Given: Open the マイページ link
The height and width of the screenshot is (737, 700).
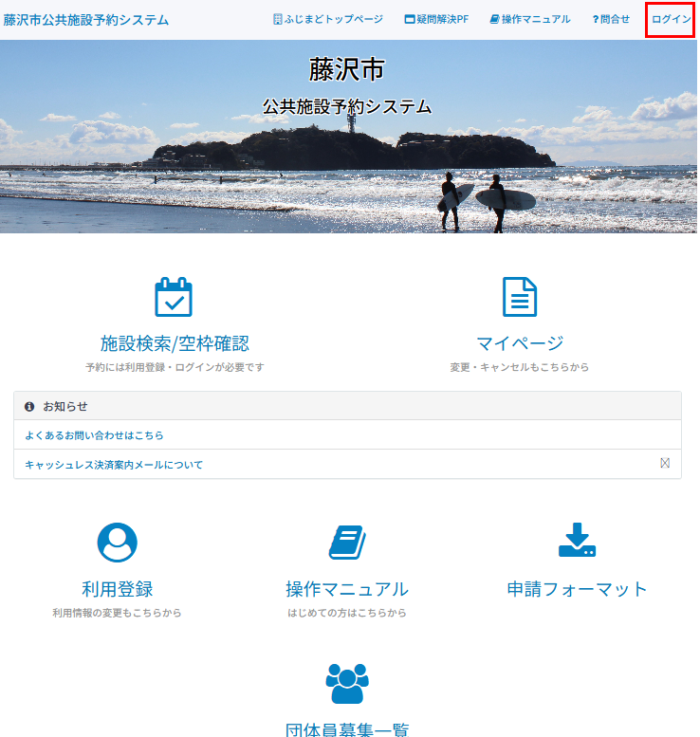Looking at the screenshot, I should click(x=520, y=343).
